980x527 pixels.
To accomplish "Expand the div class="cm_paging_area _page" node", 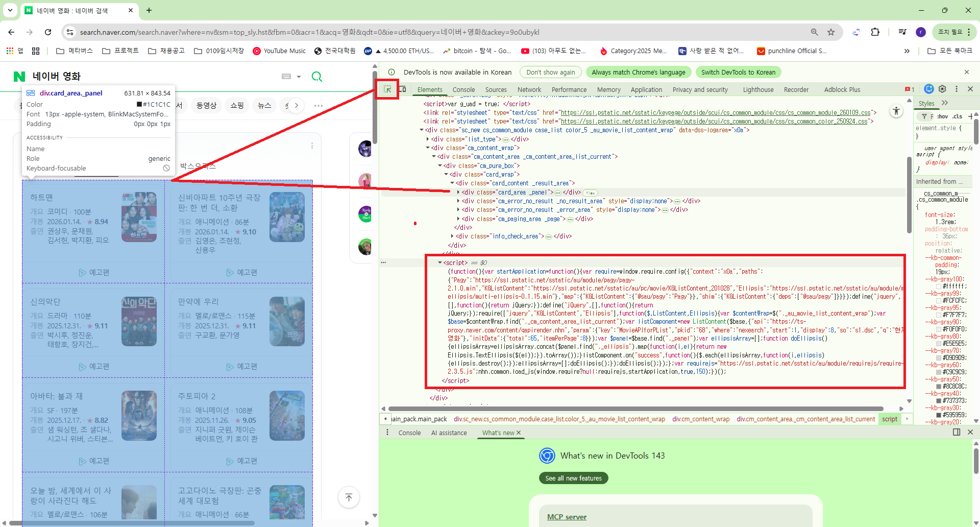I will coord(458,219).
